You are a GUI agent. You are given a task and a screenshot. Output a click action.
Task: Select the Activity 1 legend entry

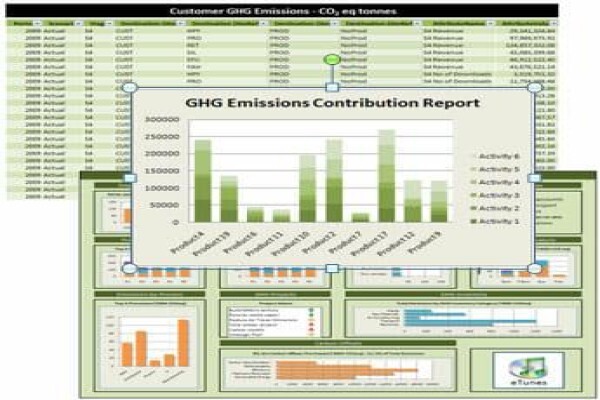pyautogui.click(x=496, y=221)
